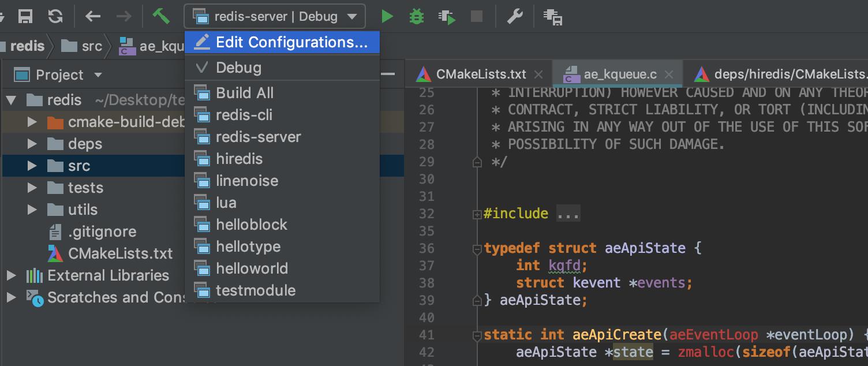Fold the typedef struct aeApiState block

click(477, 249)
